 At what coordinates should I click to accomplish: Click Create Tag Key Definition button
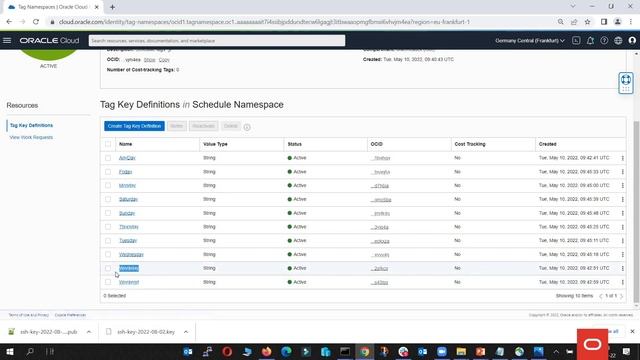click(134, 126)
